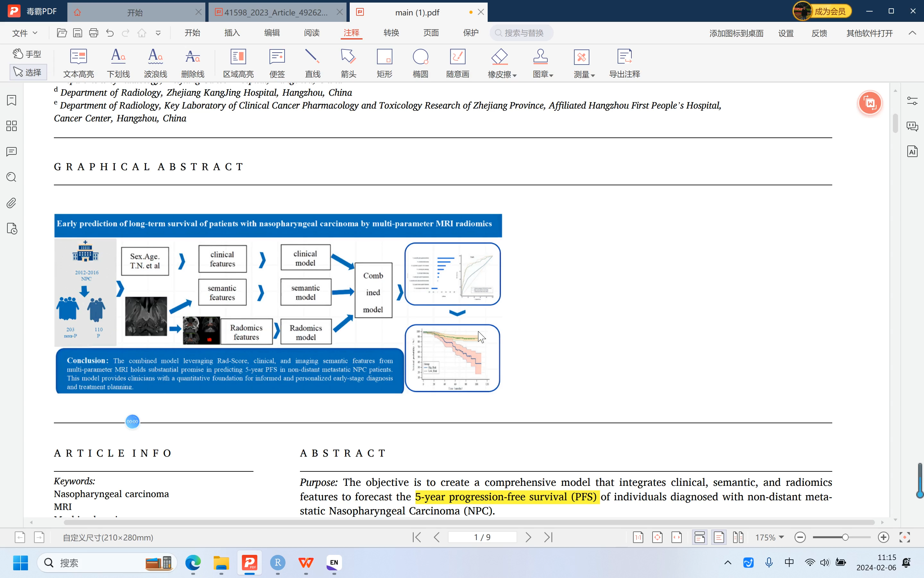The image size is (924, 578).
Task: Select the 椭圆 ellipse annotation tool
Action: [420, 63]
